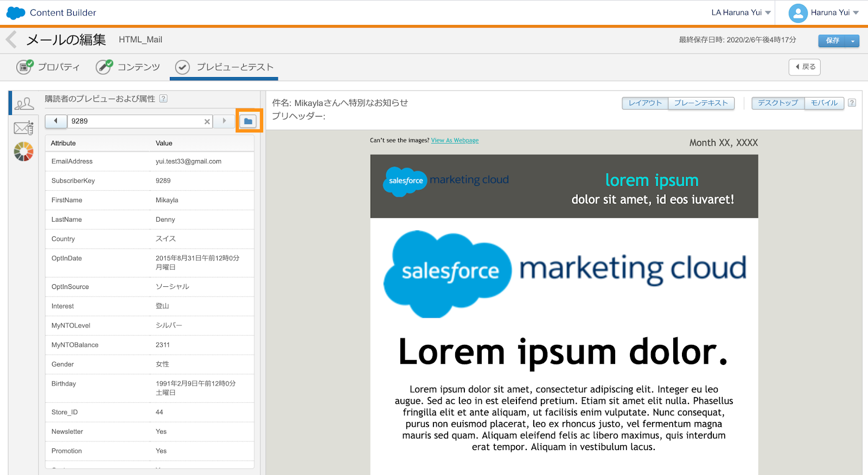Select the subscriber preview people icon
This screenshot has width=868, height=475.
point(24,103)
